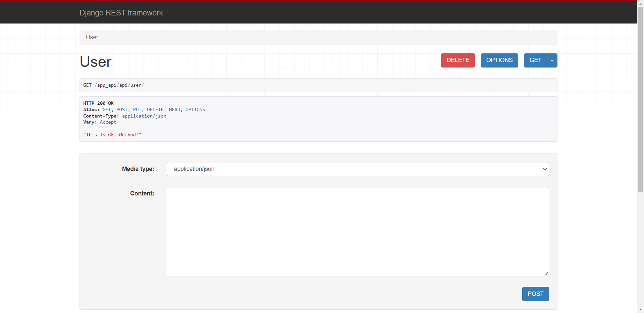
Task: Expand the GET format dropdown caret
Action: pos(552,60)
